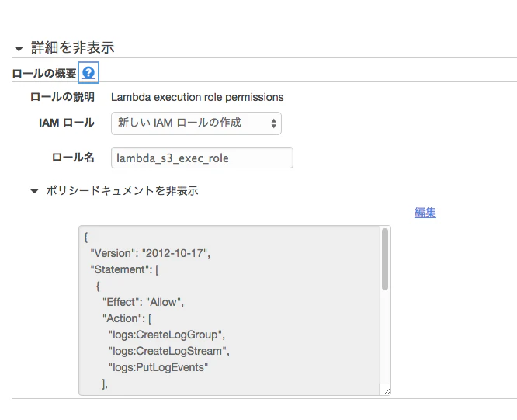Click the logs:PutLogEvents action text
This screenshot has width=517, height=420.
158,367
